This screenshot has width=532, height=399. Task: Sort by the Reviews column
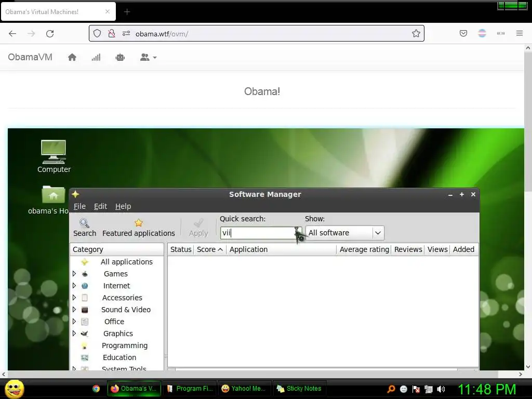408,249
